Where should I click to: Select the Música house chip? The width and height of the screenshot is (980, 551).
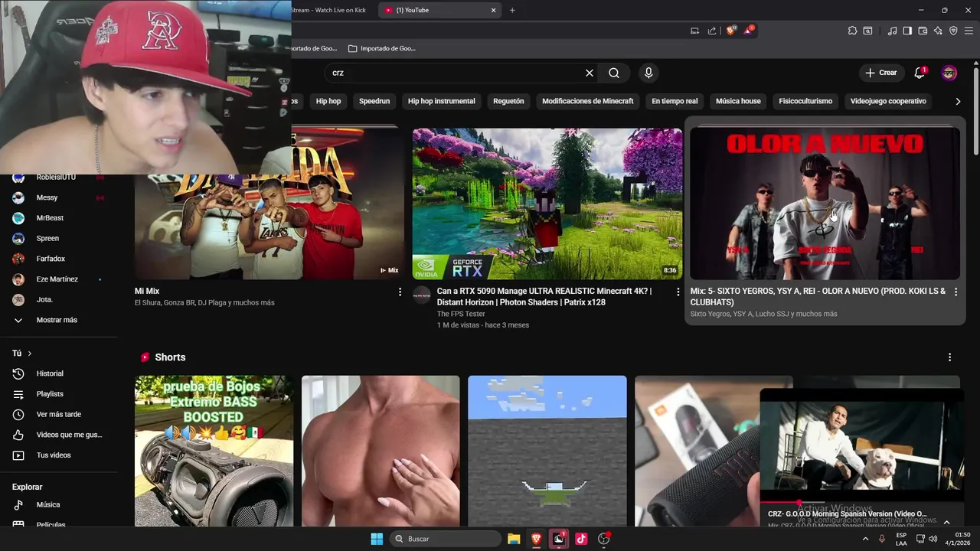pos(738,101)
